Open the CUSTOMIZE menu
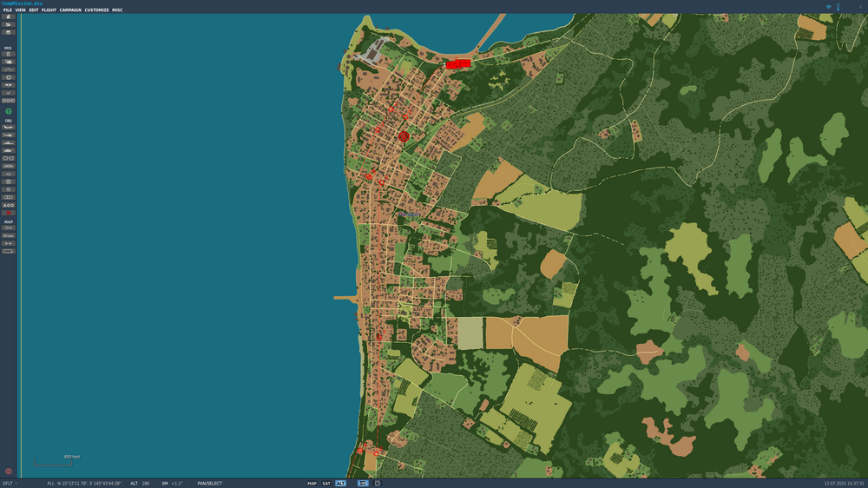Viewport: 868px width, 488px height. pyautogui.click(x=96, y=10)
